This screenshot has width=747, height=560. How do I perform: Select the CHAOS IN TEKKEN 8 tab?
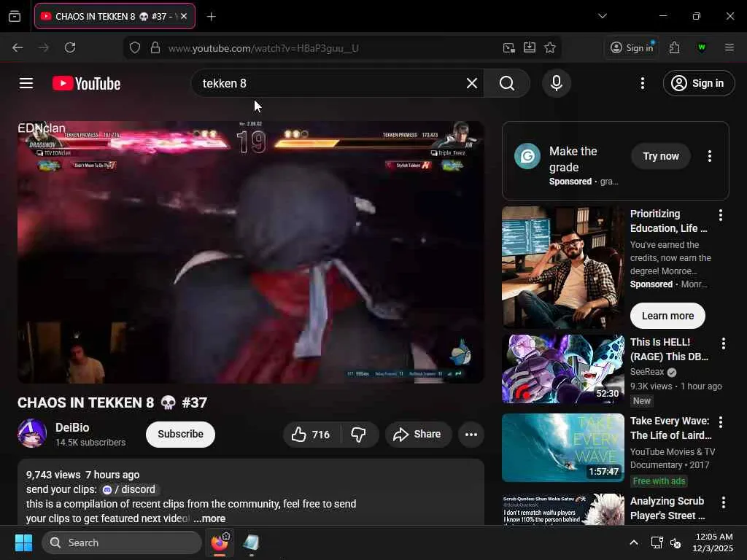115,16
